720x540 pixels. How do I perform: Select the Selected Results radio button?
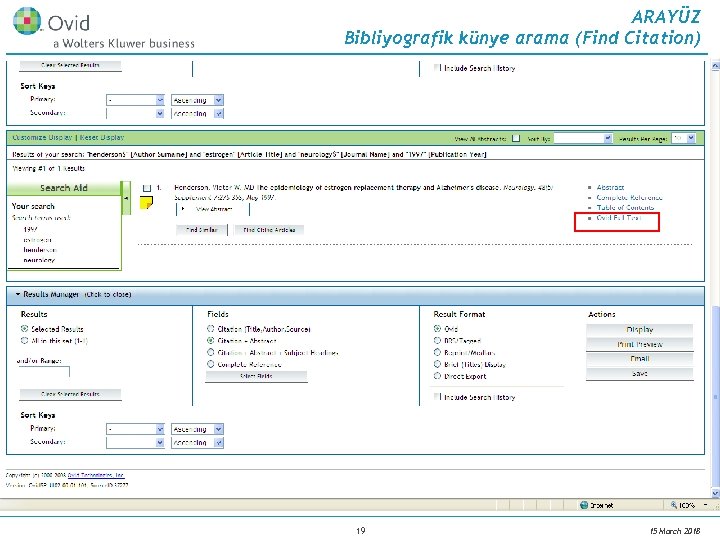coord(24,329)
